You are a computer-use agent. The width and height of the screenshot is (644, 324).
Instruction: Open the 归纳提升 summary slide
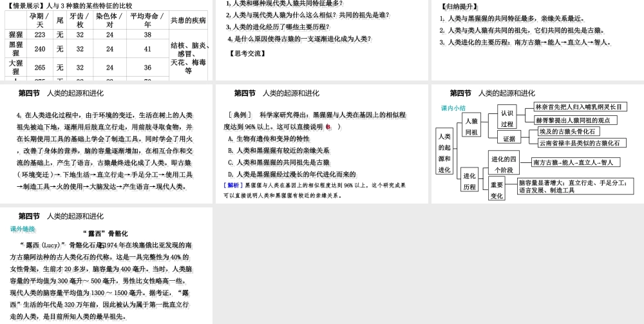538,40
